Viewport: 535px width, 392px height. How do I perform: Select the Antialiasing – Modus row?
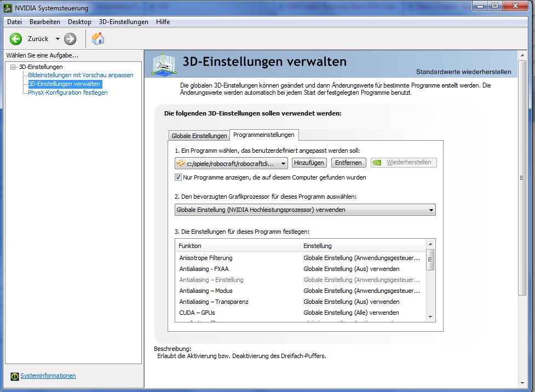pyautogui.click(x=301, y=291)
